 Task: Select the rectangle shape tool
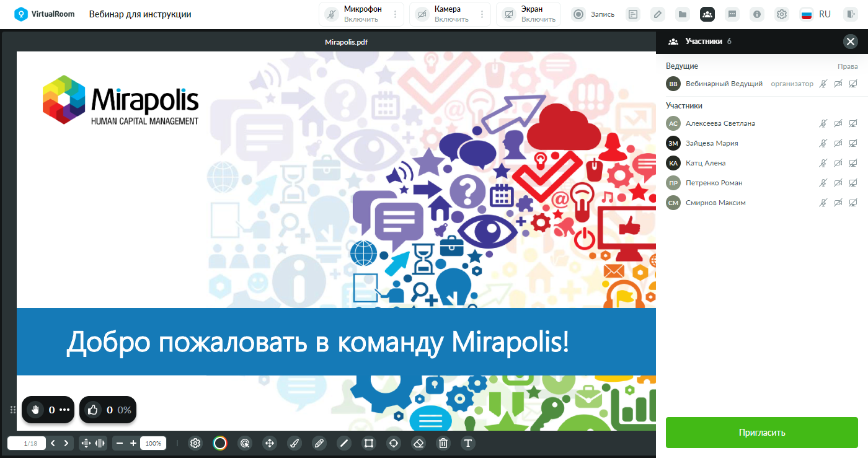point(369,443)
